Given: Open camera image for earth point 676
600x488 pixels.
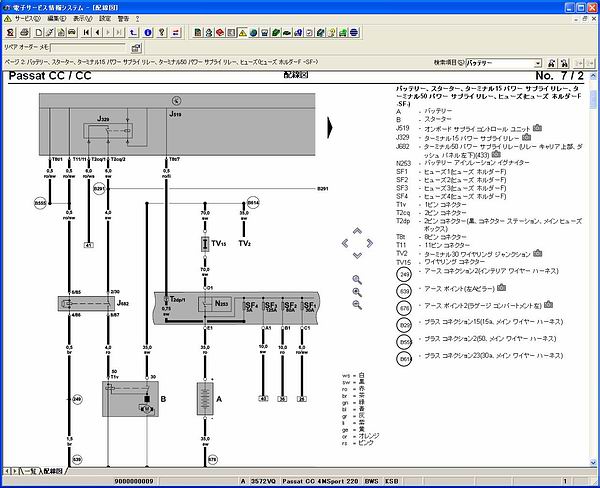Looking at the screenshot, I should tap(548, 305).
